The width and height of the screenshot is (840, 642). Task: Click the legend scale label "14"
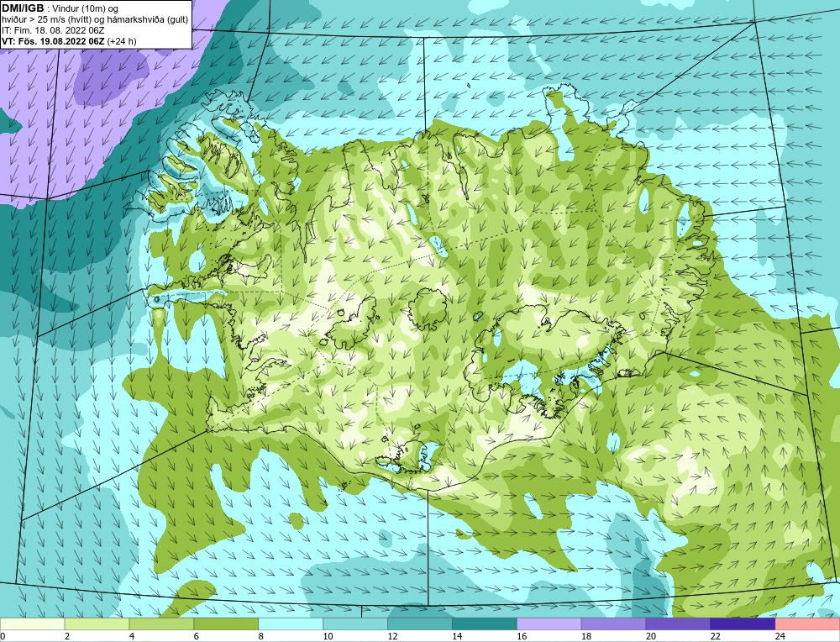click(457, 636)
